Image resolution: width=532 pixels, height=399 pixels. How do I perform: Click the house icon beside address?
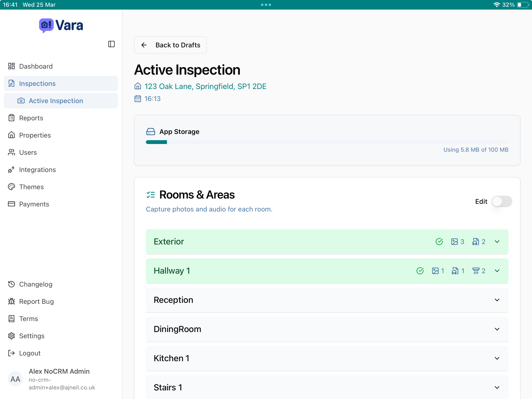click(x=138, y=86)
